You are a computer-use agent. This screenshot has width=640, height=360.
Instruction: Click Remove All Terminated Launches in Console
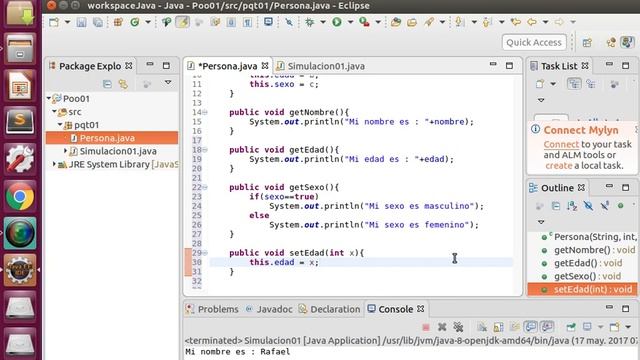(458, 327)
